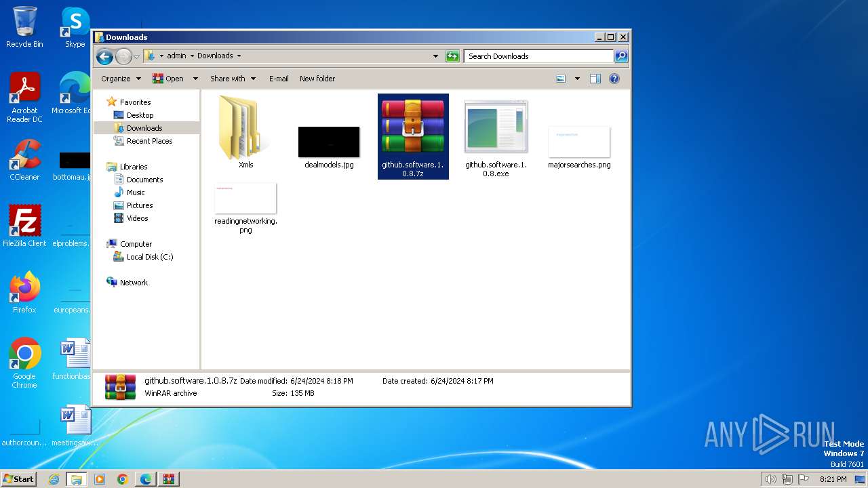Toggle the preview pane button
The width and height of the screenshot is (868, 488).
pyautogui.click(x=595, y=79)
